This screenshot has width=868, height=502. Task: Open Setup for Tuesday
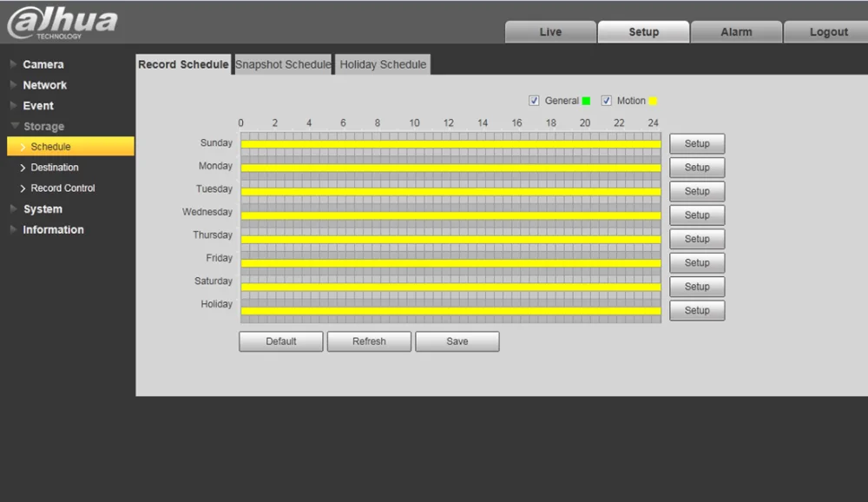pos(697,191)
